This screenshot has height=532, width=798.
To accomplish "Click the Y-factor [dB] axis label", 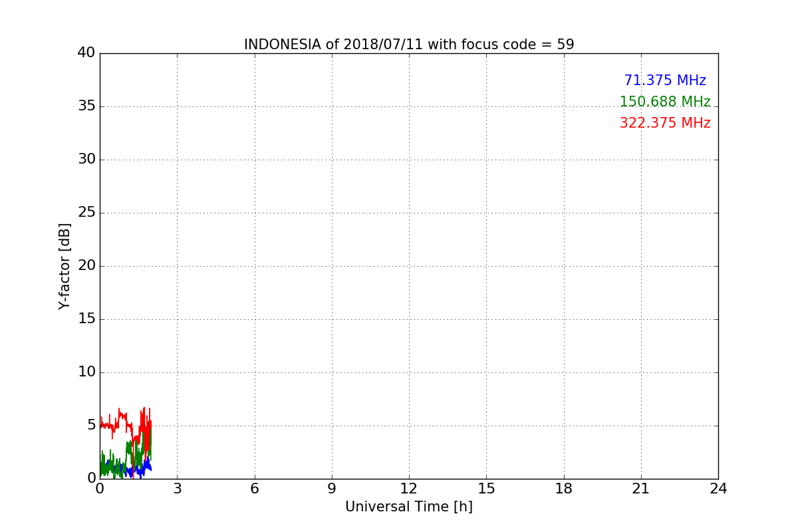I will pyautogui.click(x=65, y=266).
